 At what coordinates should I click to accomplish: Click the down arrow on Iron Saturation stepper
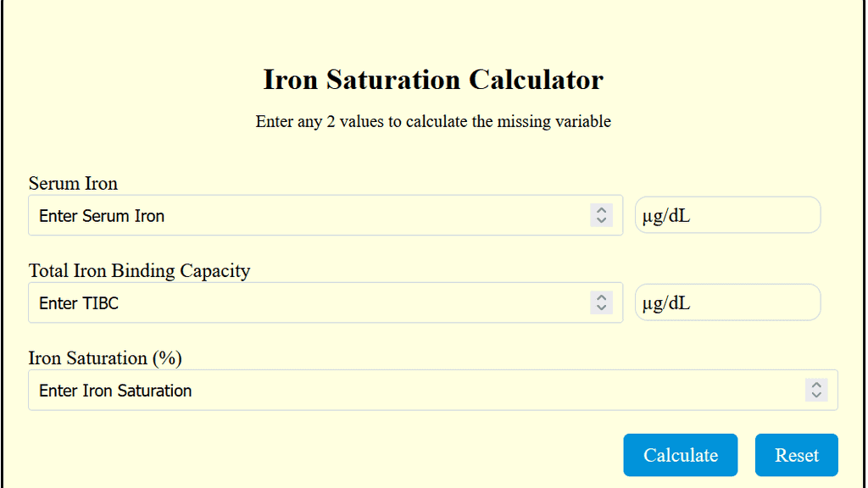point(816,395)
